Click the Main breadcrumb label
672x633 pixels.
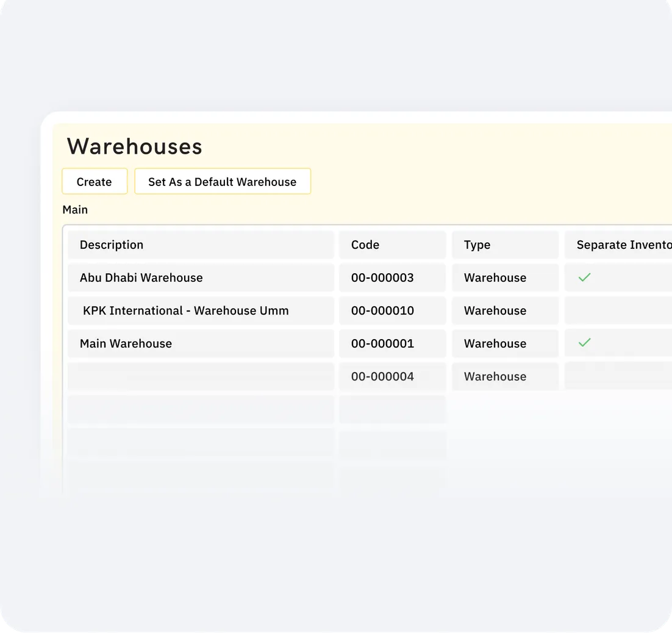(x=74, y=209)
